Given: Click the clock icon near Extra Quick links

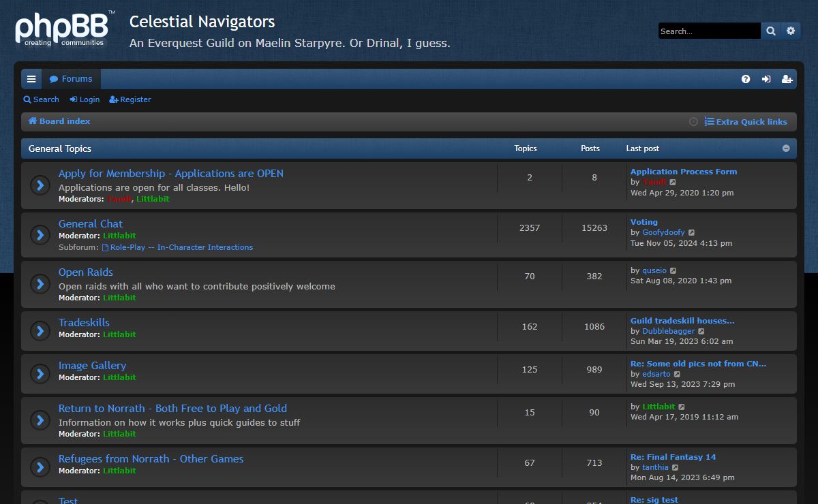Looking at the screenshot, I should click(x=693, y=122).
